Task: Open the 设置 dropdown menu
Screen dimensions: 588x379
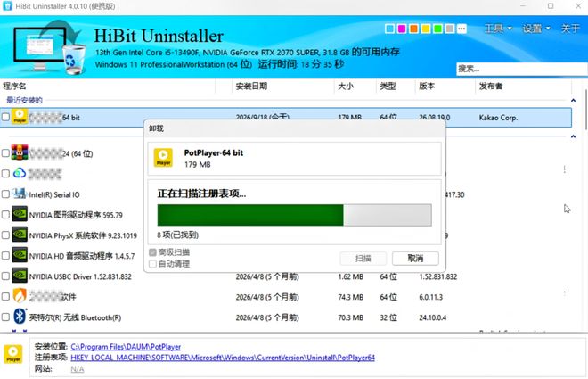Action: pos(536,29)
